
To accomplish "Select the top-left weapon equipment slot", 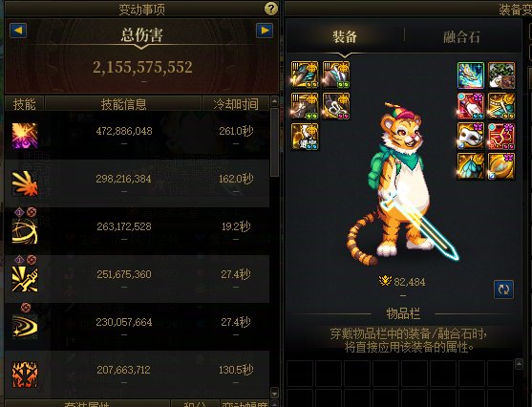I will pos(305,75).
